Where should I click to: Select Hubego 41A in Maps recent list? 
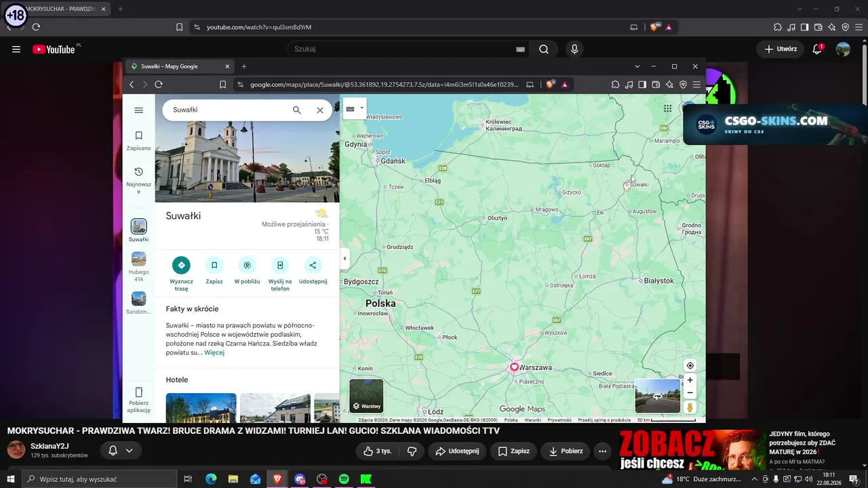139,267
